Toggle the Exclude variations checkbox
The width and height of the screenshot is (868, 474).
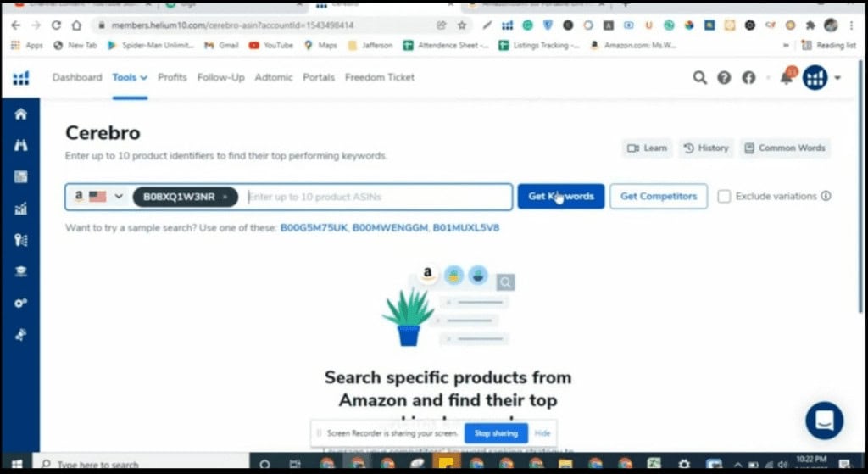[724, 197]
